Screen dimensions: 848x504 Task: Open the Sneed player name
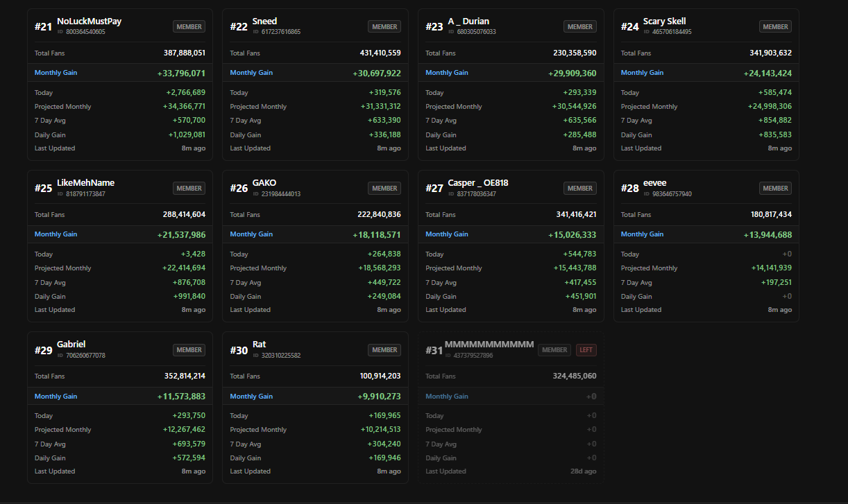[x=264, y=21]
